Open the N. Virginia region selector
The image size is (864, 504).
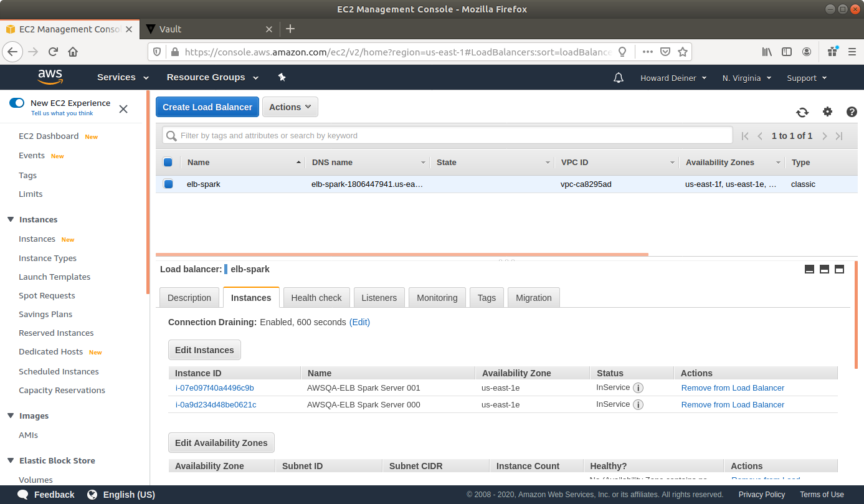[747, 78]
